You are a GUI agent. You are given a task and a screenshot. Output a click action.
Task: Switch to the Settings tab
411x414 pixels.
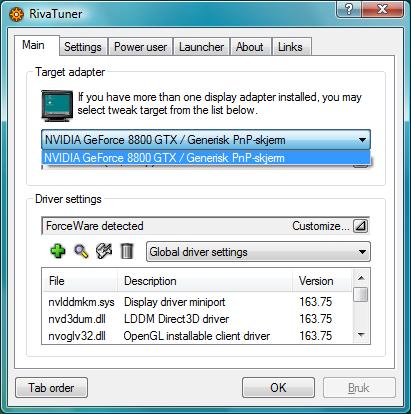(x=83, y=47)
